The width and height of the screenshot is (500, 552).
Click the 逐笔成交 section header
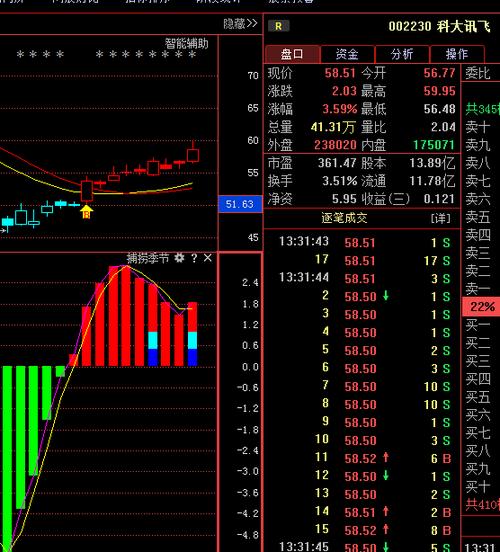coord(344,218)
